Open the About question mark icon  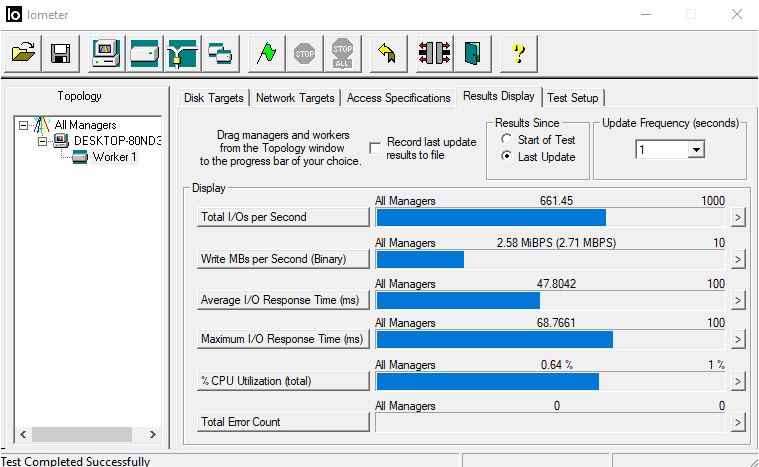click(x=518, y=53)
